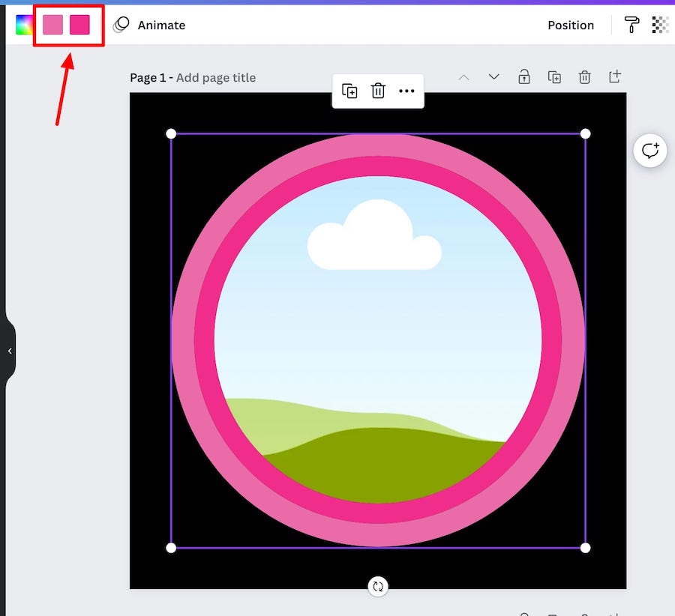675x616 pixels.
Task: Open the Transparency checkerboard icon
Action: point(660,25)
